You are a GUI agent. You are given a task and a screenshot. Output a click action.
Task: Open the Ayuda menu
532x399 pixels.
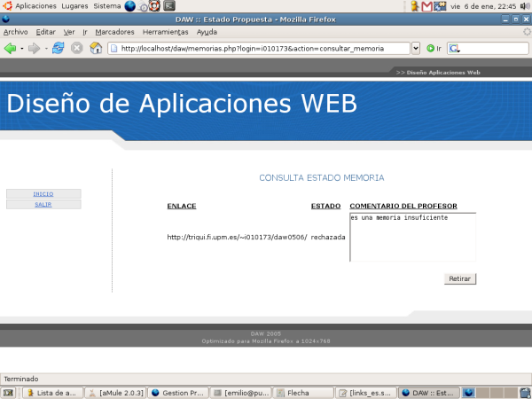(207, 32)
